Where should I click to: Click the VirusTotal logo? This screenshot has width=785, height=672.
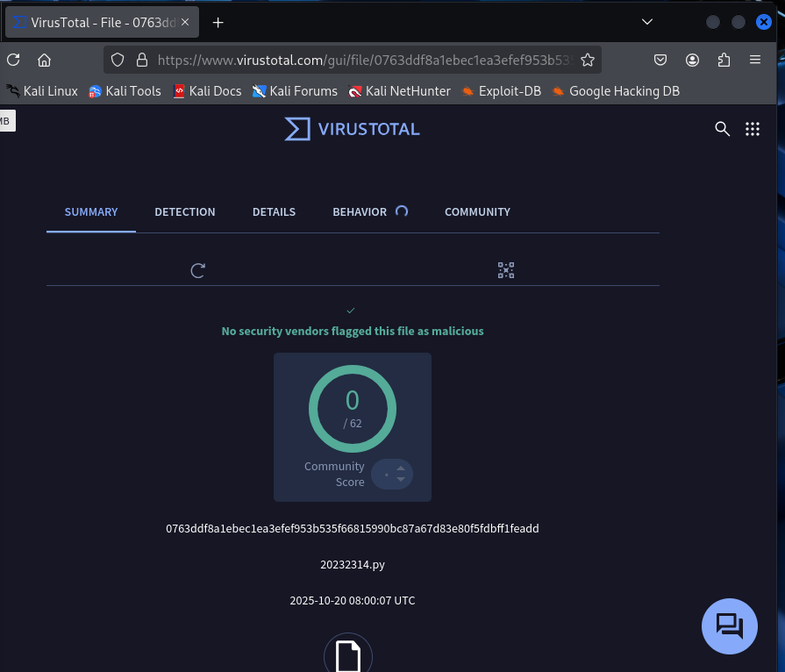pyautogui.click(x=352, y=129)
